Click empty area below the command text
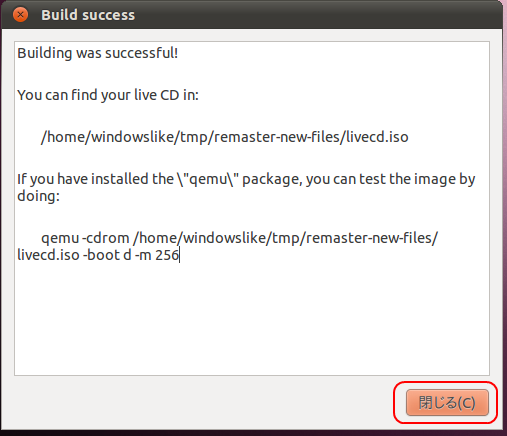This screenshot has width=507, height=436. tap(252, 317)
